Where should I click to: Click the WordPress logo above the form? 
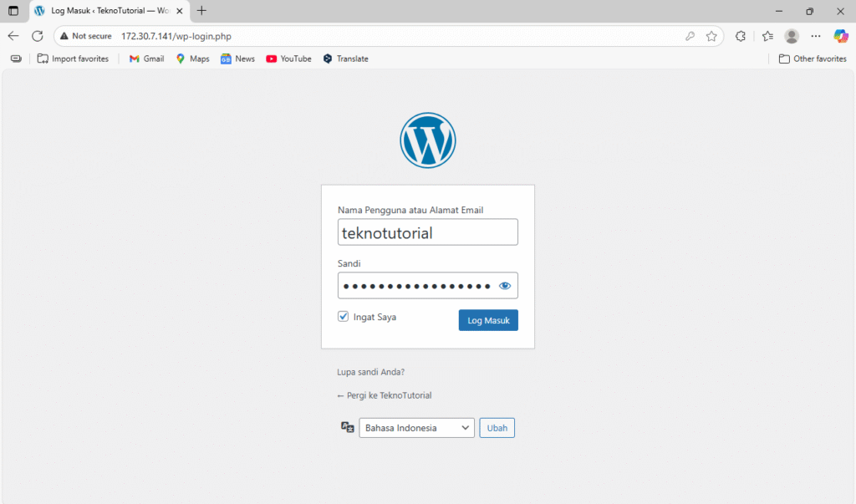(x=427, y=140)
